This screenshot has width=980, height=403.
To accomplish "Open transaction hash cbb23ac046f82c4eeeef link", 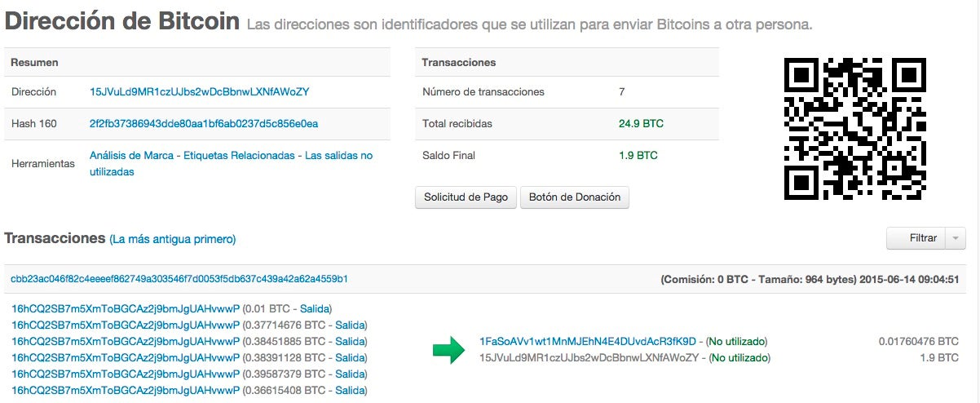I will (x=179, y=279).
